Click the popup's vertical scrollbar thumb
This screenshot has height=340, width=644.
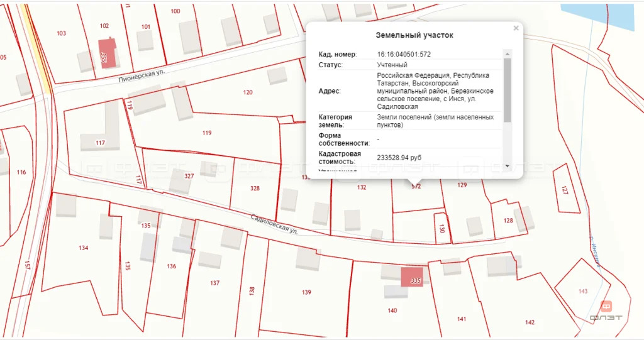(508, 89)
